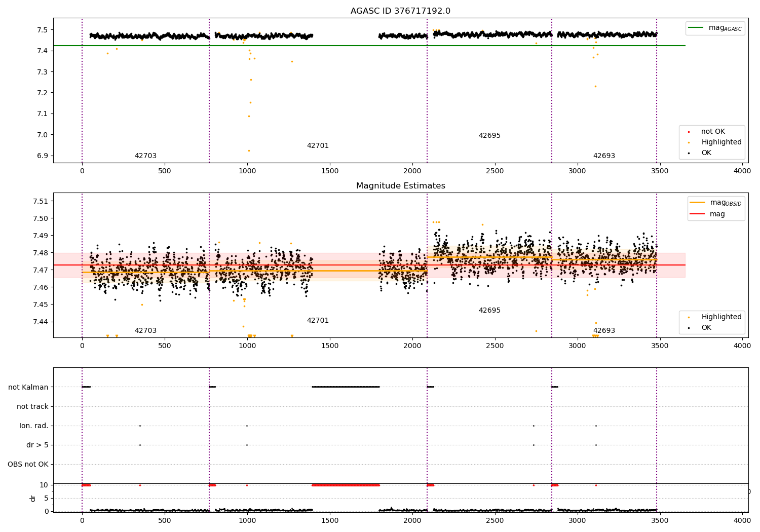Click y-axis tick 7.5 in top plot
The image size is (760, 532).
pos(43,30)
